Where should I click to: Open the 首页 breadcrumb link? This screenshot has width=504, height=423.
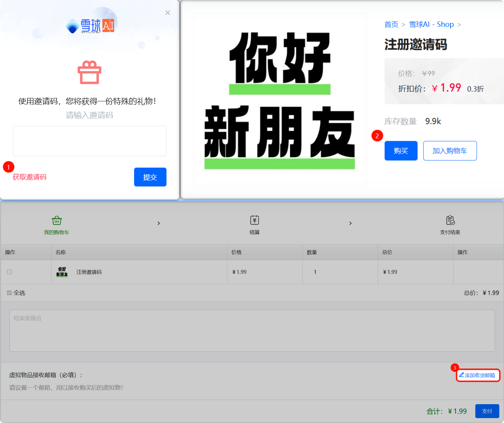coord(391,24)
